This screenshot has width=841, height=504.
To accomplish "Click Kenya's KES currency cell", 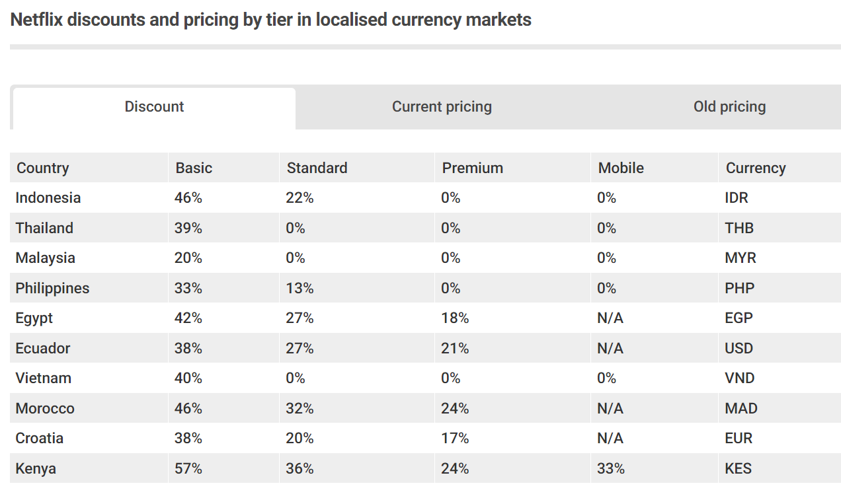I will pyautogui.click(x=739, y=468).
